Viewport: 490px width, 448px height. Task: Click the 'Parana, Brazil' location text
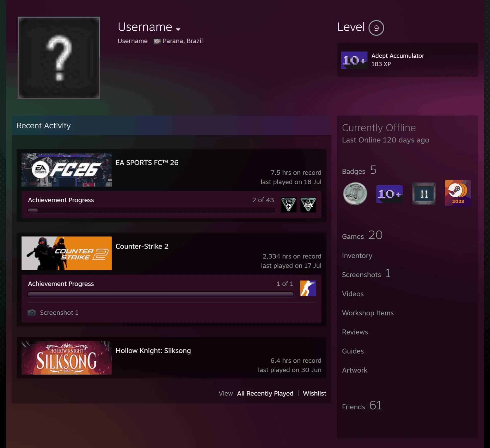click(183, 41)
